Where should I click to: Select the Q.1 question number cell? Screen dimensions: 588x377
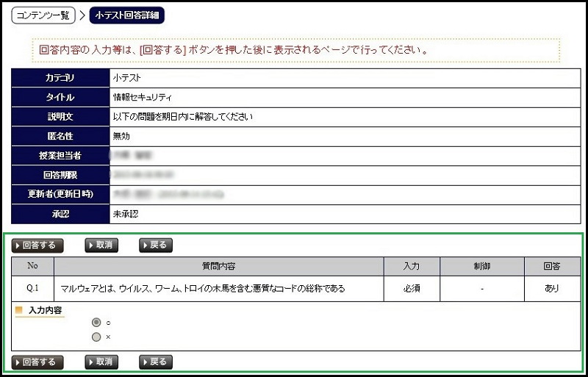click(32, 288)
